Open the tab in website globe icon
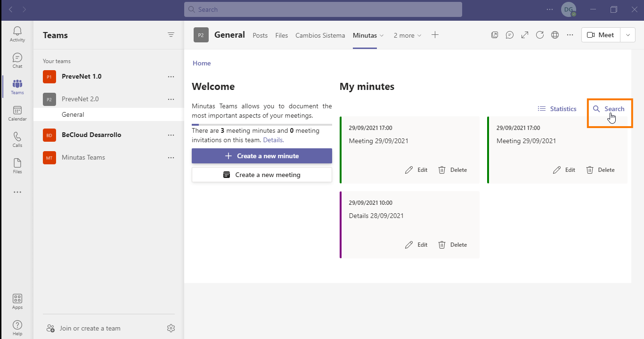 tap(555, 35)
